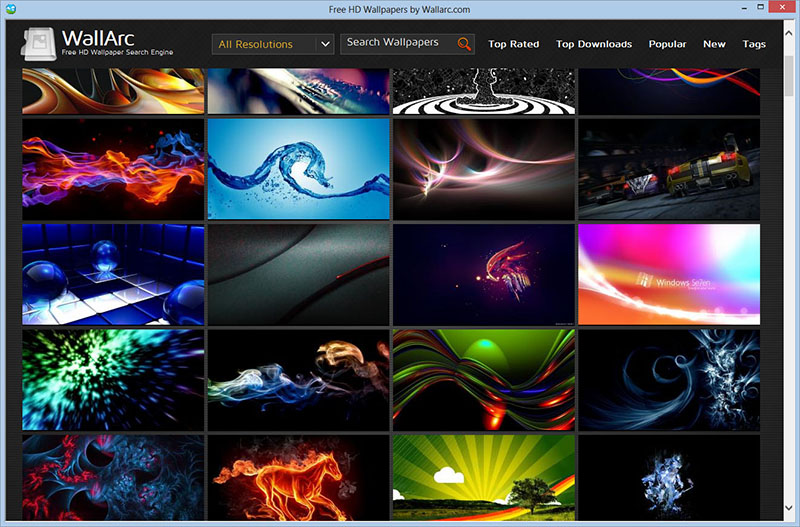Open the Top Downloads page
This screenshot has height=527, width=800.
[594, 44]
